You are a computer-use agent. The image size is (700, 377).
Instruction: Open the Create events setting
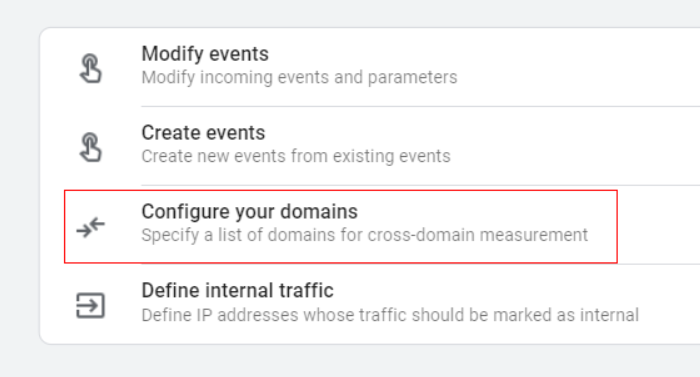coord(370,146)
